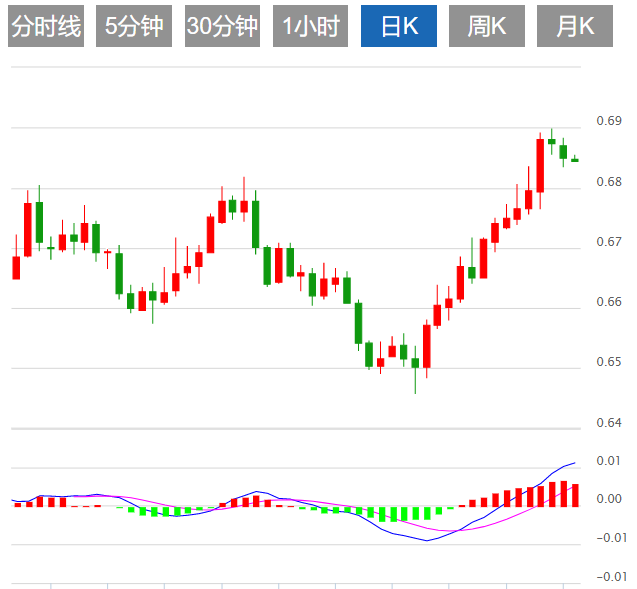Select the 5分钟 interval tab
Viewport: 637px width, 589px height.
tap(134, 26)
